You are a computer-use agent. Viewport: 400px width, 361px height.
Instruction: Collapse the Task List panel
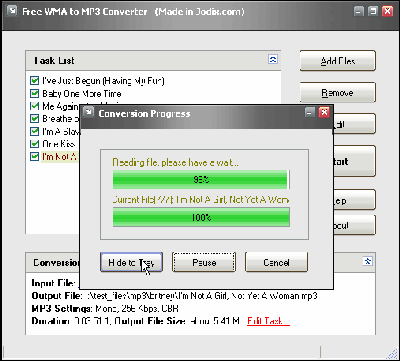[273, 59]
